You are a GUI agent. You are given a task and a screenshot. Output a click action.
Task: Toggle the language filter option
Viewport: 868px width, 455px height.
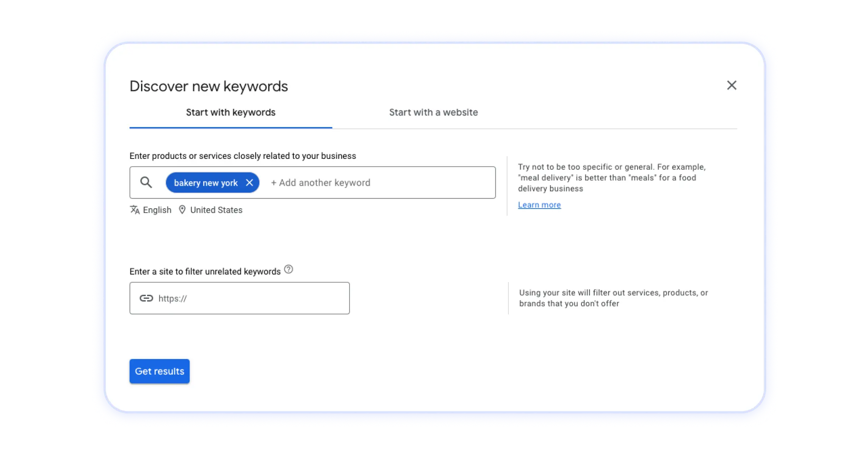(150, 210)
